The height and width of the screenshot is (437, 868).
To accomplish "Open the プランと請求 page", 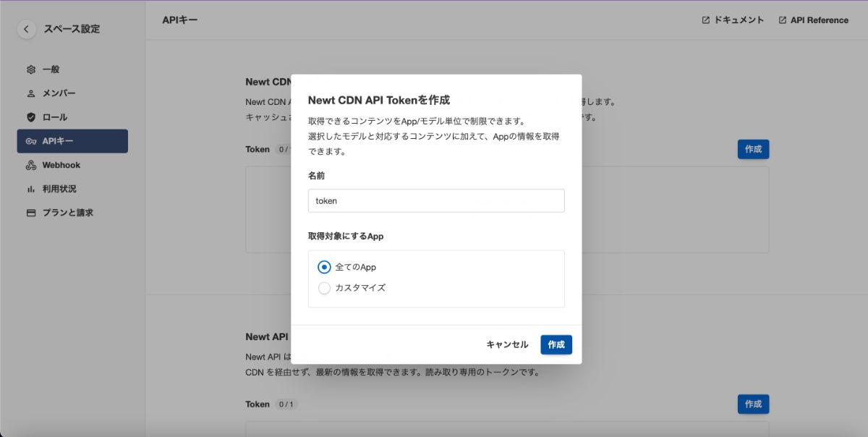I will pyautogui.click(x=72, y=213).
